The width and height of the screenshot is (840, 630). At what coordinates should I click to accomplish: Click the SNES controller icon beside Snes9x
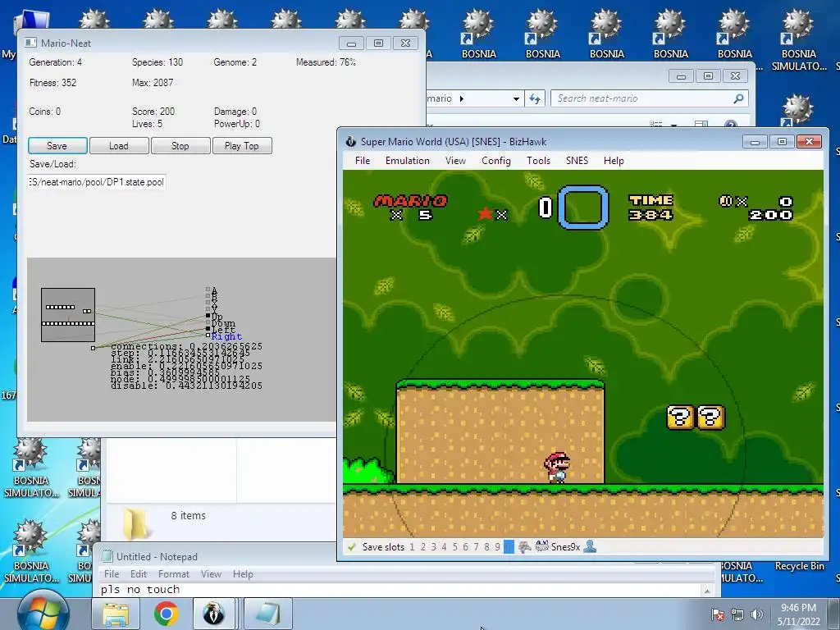pyautogui.click(x=541, y=546)
